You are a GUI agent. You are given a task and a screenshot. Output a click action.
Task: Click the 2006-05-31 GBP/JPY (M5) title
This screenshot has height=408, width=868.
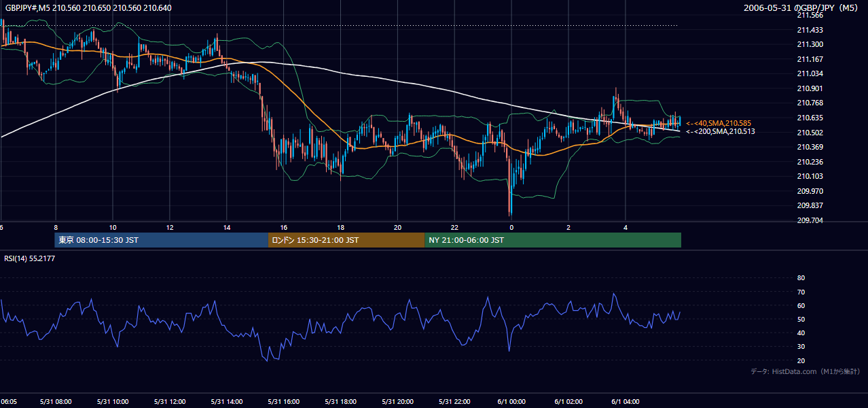[x=801, y=7]
